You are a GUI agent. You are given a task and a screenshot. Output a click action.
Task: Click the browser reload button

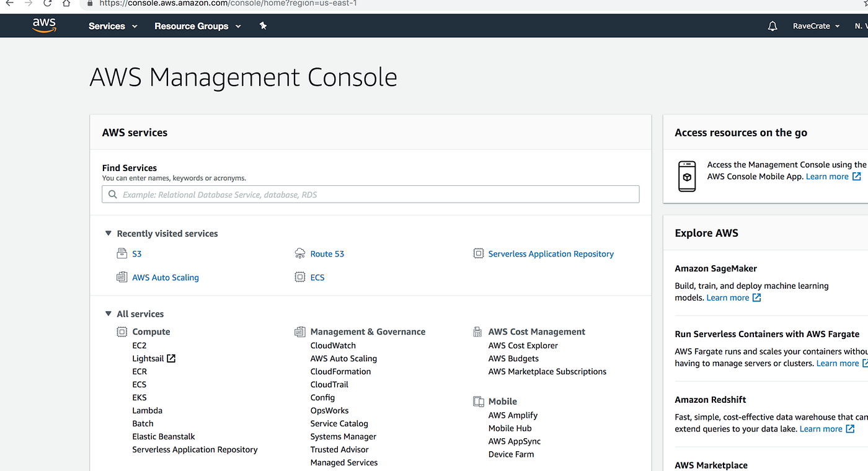point(48,3)
